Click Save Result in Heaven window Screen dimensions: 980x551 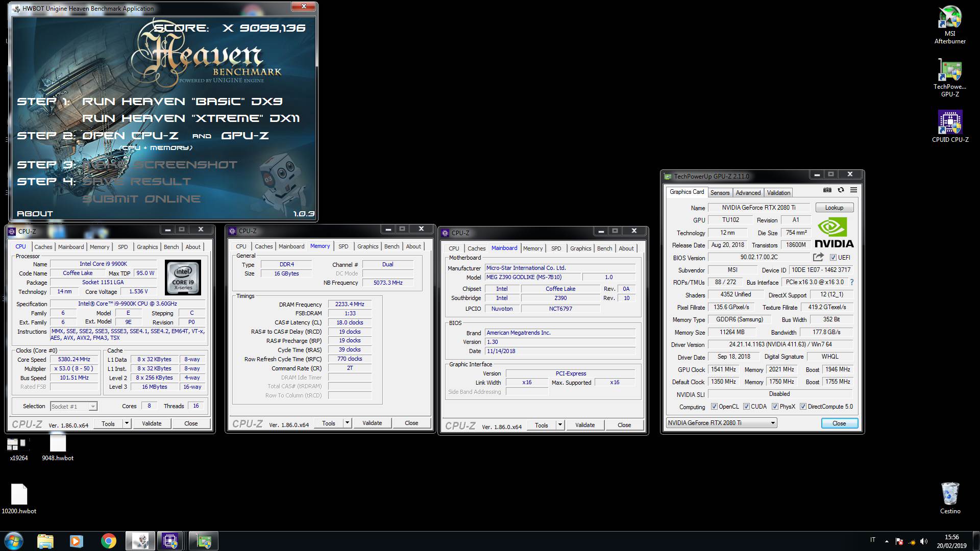(136, 182)
